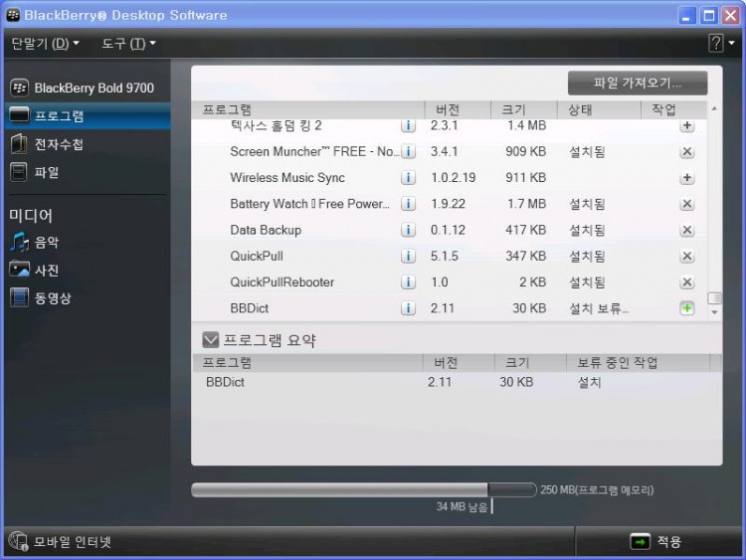Click the add plus icon for Wireless Music Sync
The height and width of the screenshot is (560, 746).
[x=686, y=178]
